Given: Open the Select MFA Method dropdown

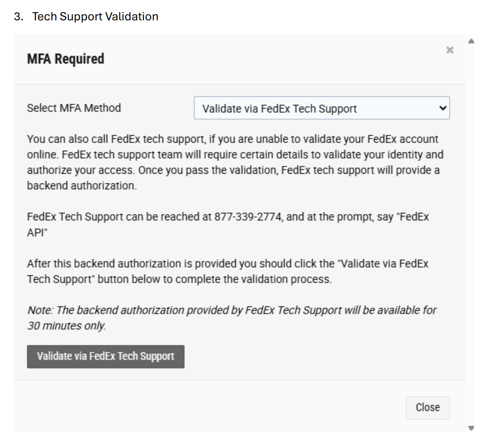Looking at the screenshot, I should (321, 108).
